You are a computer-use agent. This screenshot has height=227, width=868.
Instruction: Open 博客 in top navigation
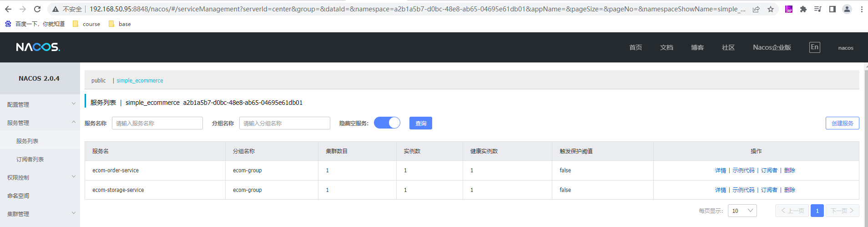(x=697, y=47)
